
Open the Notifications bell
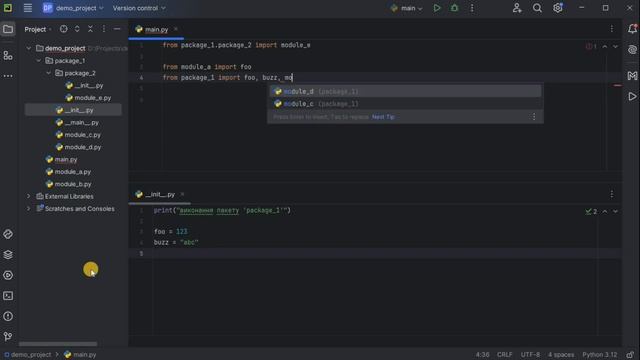[x=632, y=29]
